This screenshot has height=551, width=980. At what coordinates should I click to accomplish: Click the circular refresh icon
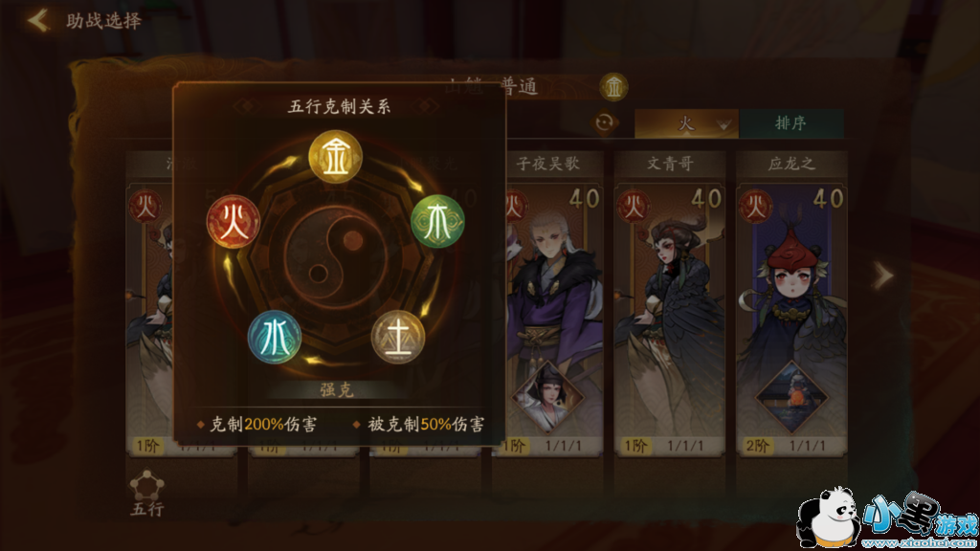[x=605, y=122]
